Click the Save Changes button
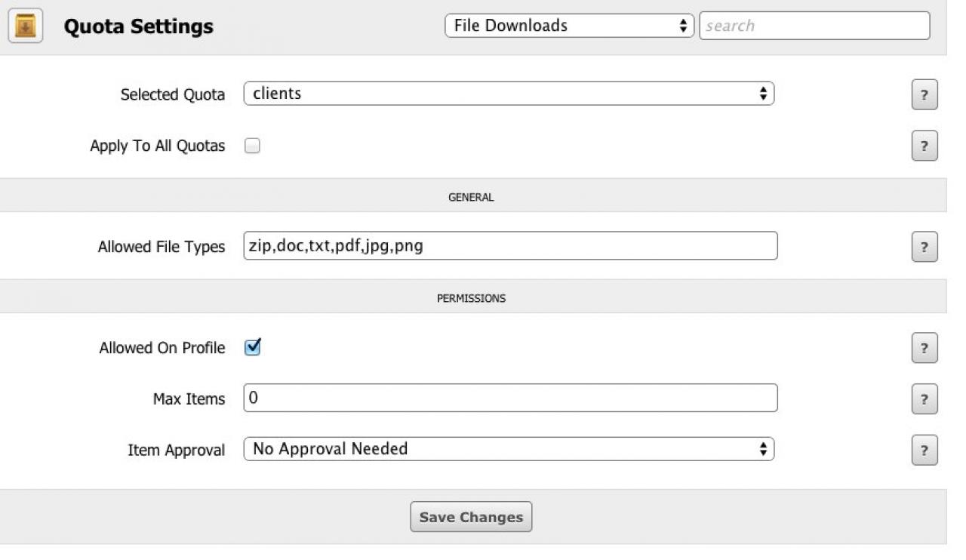 coord(471,517)
